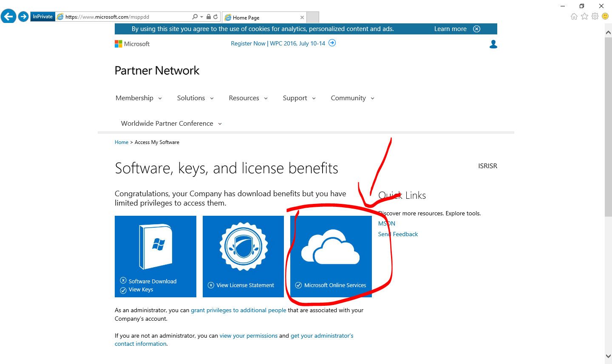This screenshot has height=364, width=612.
Task: Open grant privileges to additional people link
Action: coord(238,310)
